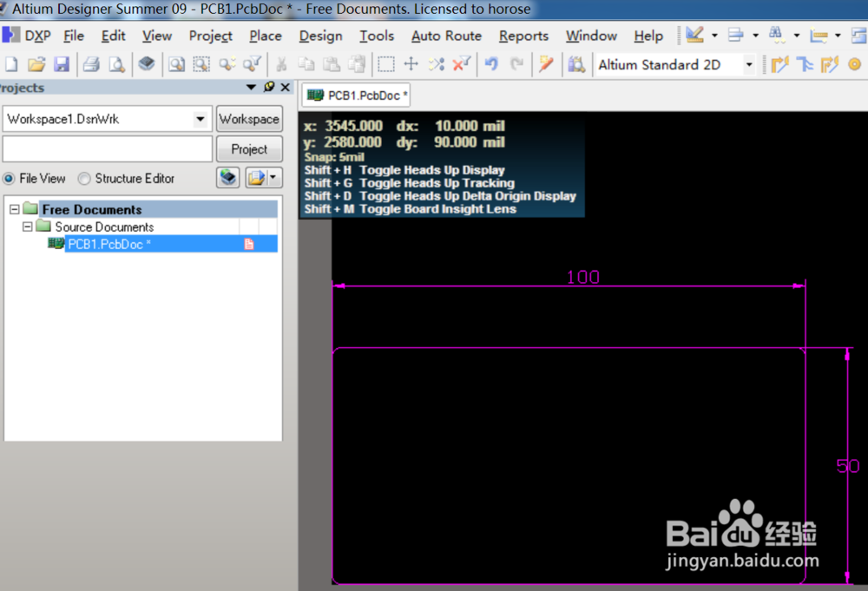Open the Help menu

[x=648, y=36]
